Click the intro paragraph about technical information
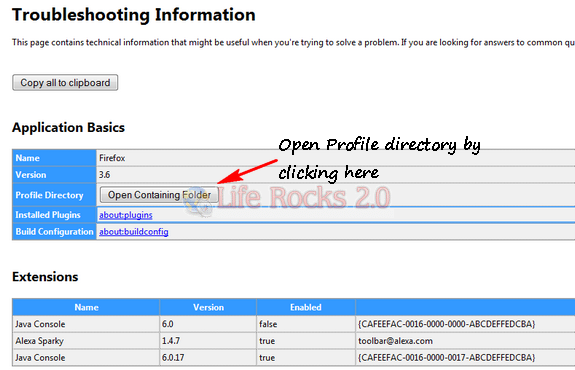The width and height of the screenshot is (575, 370). click(x=293, y=43)
